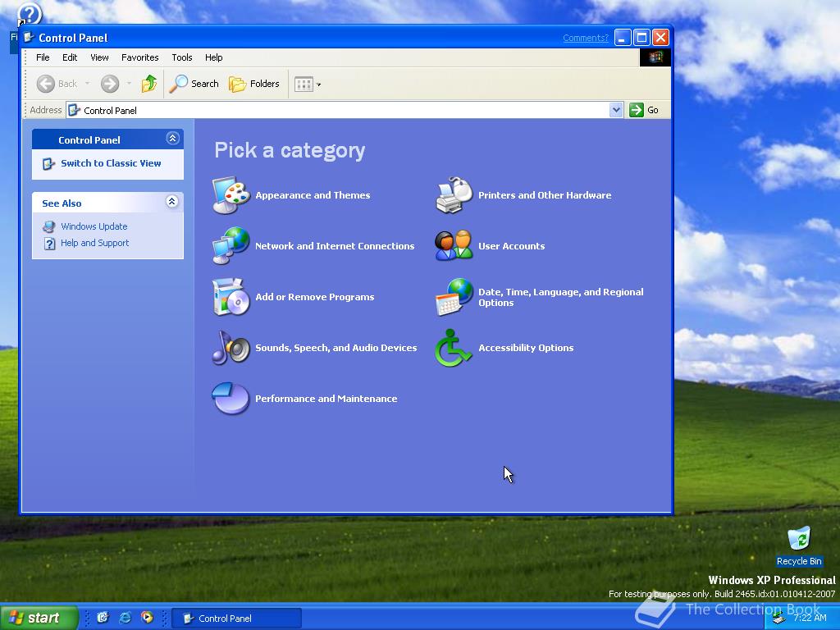Screen dimensions: 840x630
Task: Maximize the Control Panel window
Action: 641,38
